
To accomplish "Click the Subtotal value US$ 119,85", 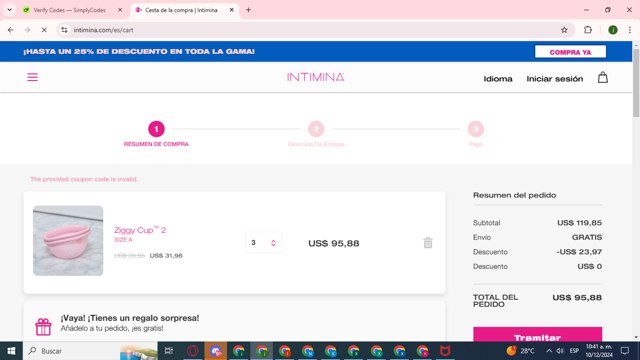I will [x=579, y=223].
